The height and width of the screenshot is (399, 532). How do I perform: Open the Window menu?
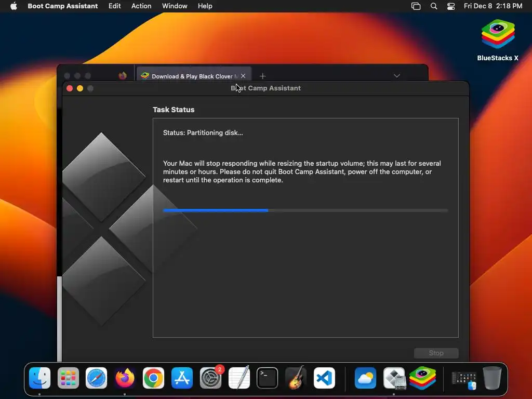pyautogui.click(x=175, y=6)
